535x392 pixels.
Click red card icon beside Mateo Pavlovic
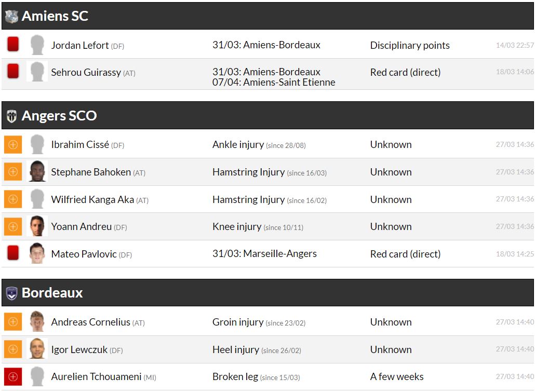13,253
